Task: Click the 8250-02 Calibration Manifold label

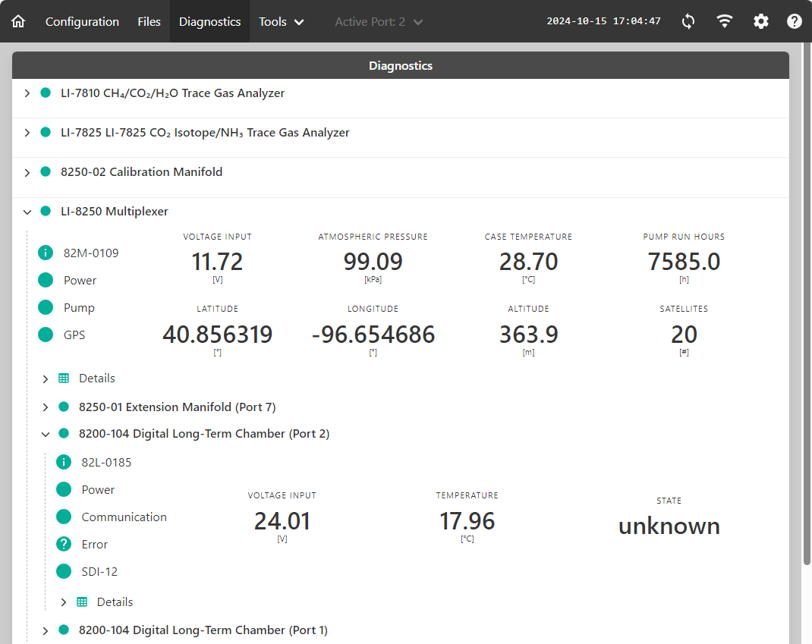Action: click(141, 172)
